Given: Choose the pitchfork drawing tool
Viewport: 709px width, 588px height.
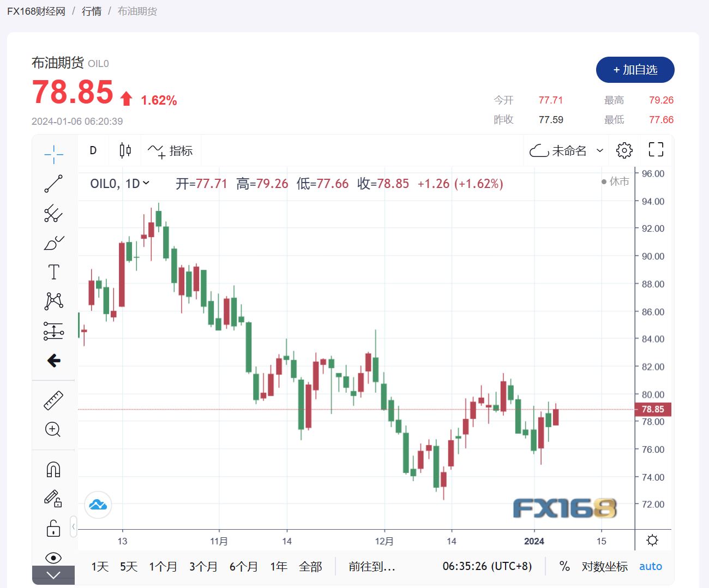Looking at the screenshot, I should 53,213.
